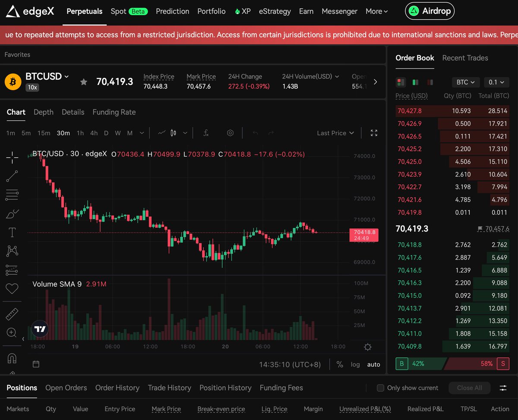Select the candlestick chart style
The image size is (518, 420).
[x=174, y=133]
